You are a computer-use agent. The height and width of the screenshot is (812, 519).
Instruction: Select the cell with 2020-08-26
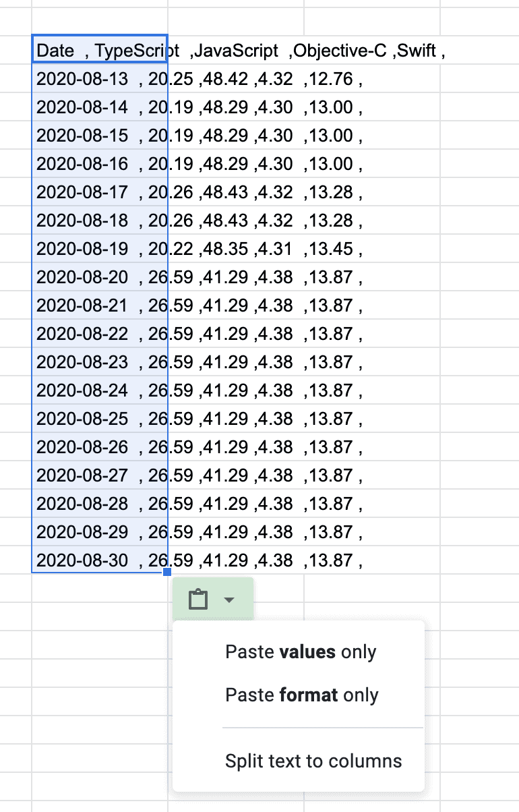(100, 447)
